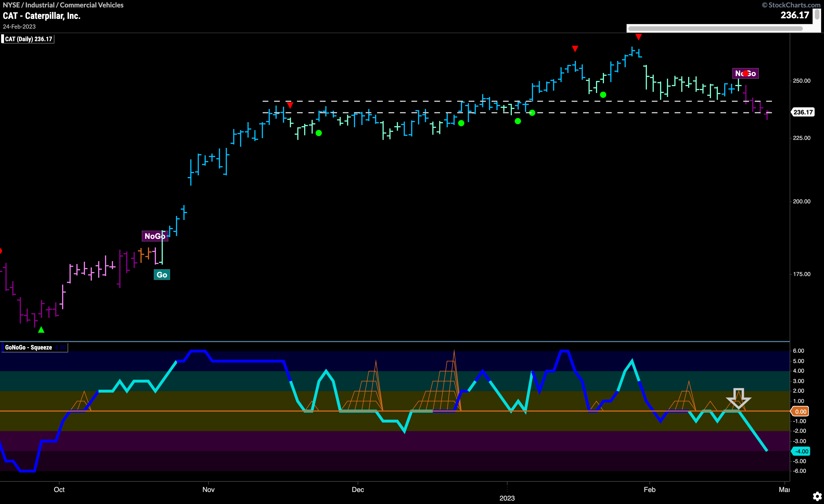Click the -6.00 indicator scale label
The height and width of the screenshot is (504, 824).
[799, 471]
